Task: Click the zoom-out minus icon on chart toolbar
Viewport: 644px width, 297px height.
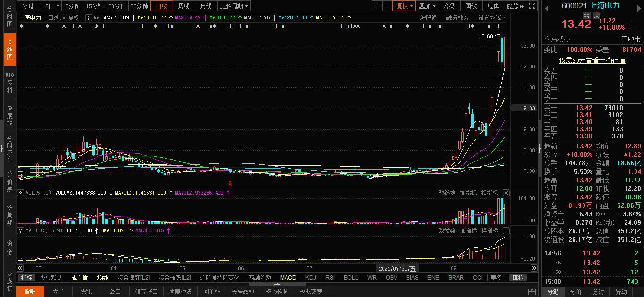Action: 387,6
